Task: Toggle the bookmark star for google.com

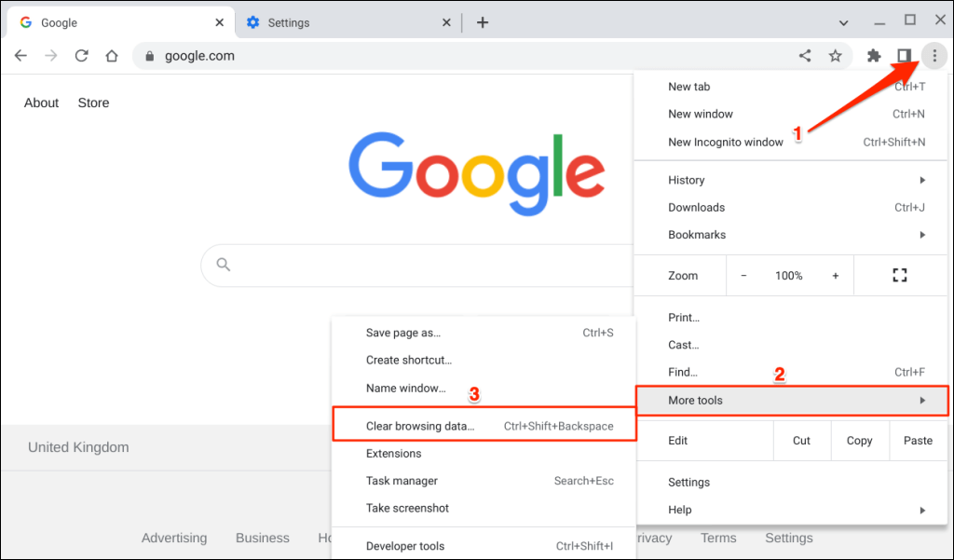Action: 835,55
